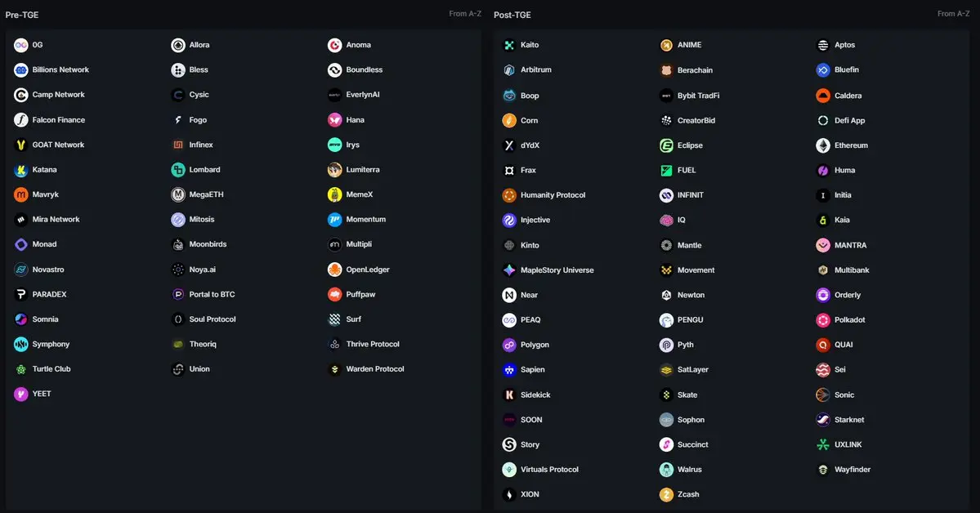
Task: Select the Lumiterra entry
Action: [x=355, y=170]
